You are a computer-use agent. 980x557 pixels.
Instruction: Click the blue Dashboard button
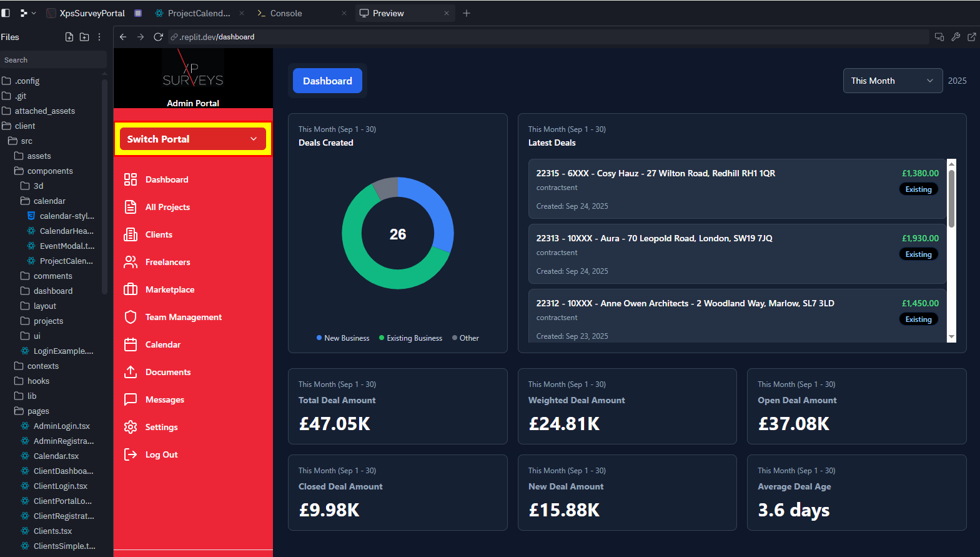point(327,81)
